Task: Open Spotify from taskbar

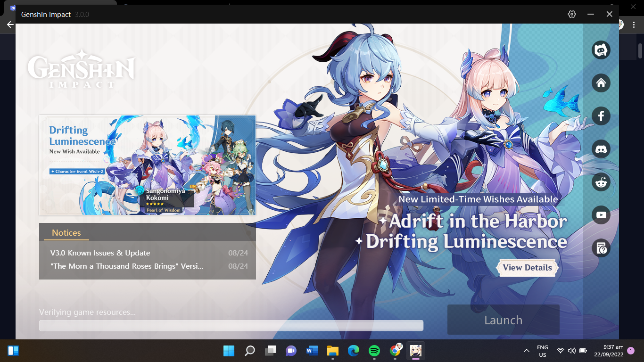Action: (374, 351)
